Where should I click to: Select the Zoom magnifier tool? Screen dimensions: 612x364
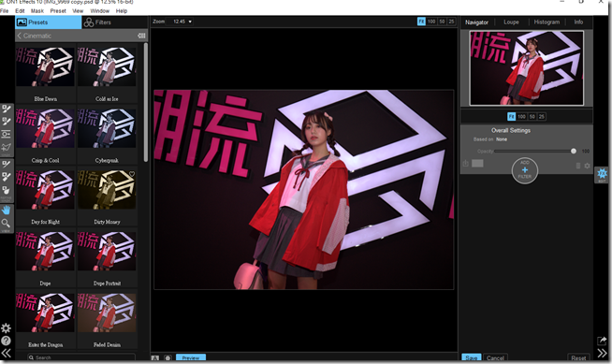tap(6, 223)
